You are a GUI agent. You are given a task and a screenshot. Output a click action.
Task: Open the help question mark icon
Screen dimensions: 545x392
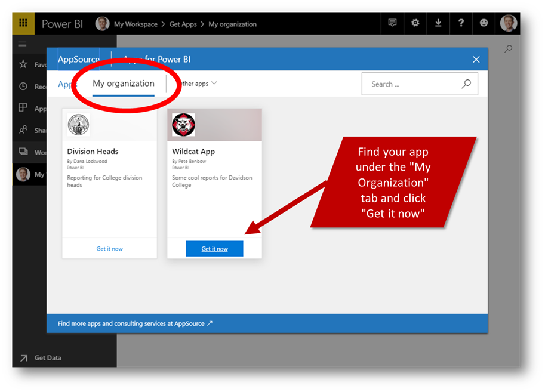[x=461, y=23]
